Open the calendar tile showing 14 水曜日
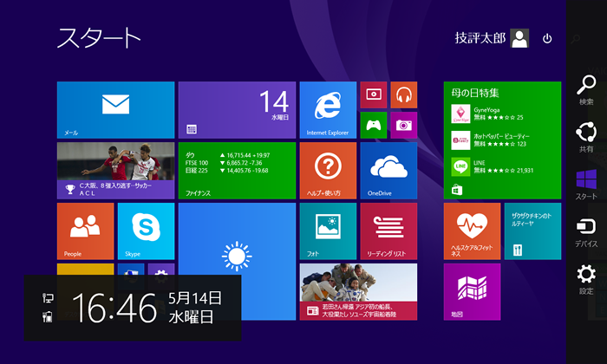 (x=237, y=110)
